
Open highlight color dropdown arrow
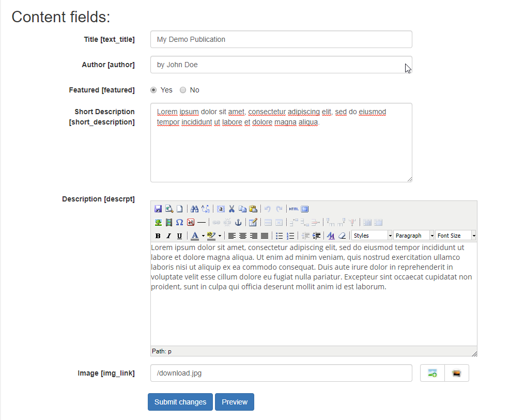(220, 236)
